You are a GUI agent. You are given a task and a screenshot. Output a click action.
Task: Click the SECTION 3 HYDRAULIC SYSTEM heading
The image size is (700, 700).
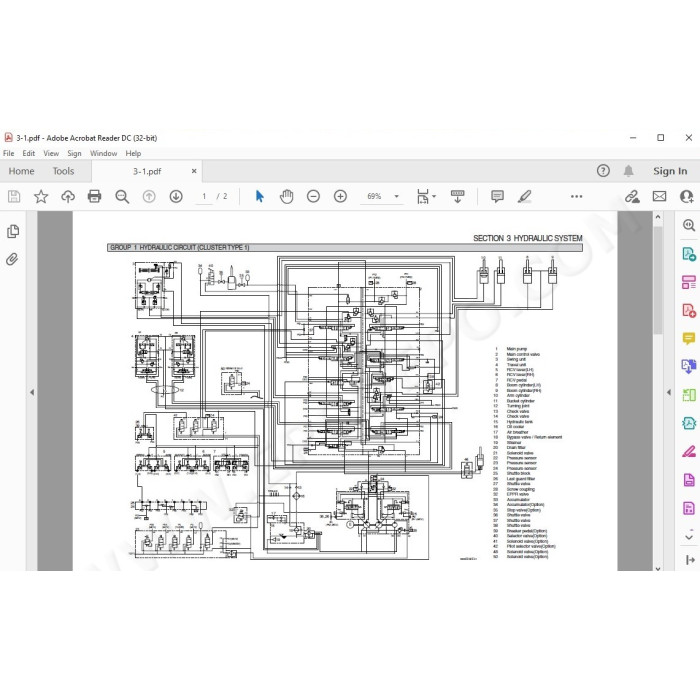[x=528, y=238]
